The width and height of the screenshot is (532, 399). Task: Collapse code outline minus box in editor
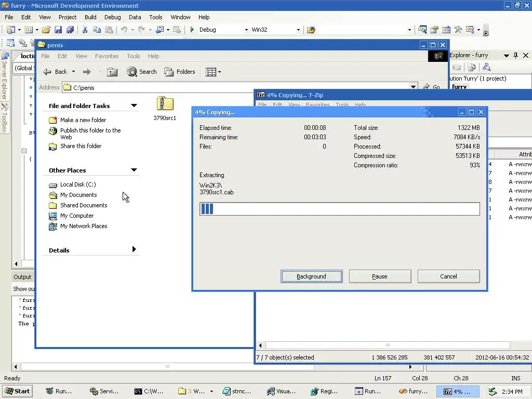pyautogui.click(x=24, y=151)
